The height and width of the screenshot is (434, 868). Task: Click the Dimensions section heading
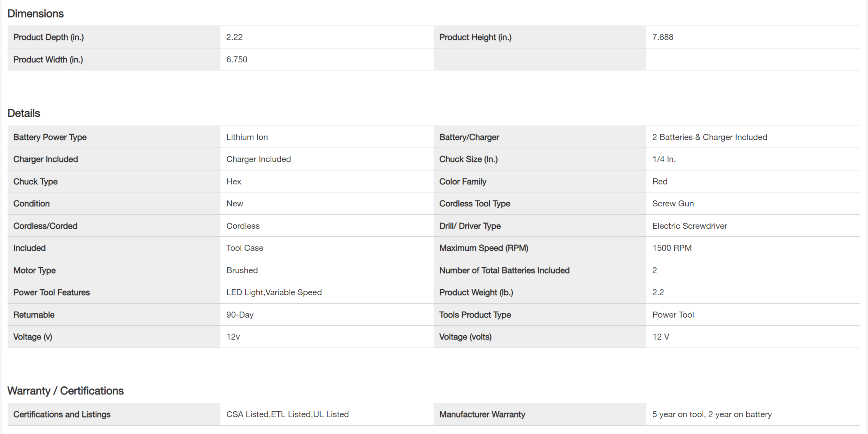point(36,14)
